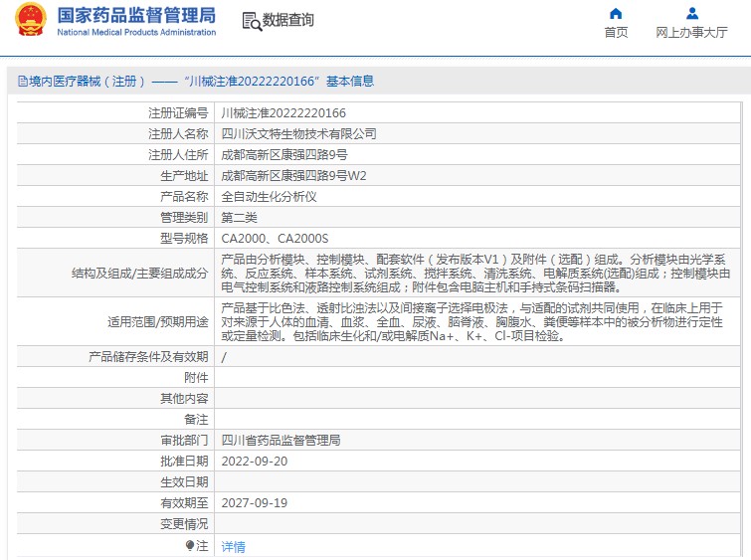Select expiry date 2027-09-19
The height and width of the screenshot is (560, 751).
pyautogui.click(x=255, y=503)
